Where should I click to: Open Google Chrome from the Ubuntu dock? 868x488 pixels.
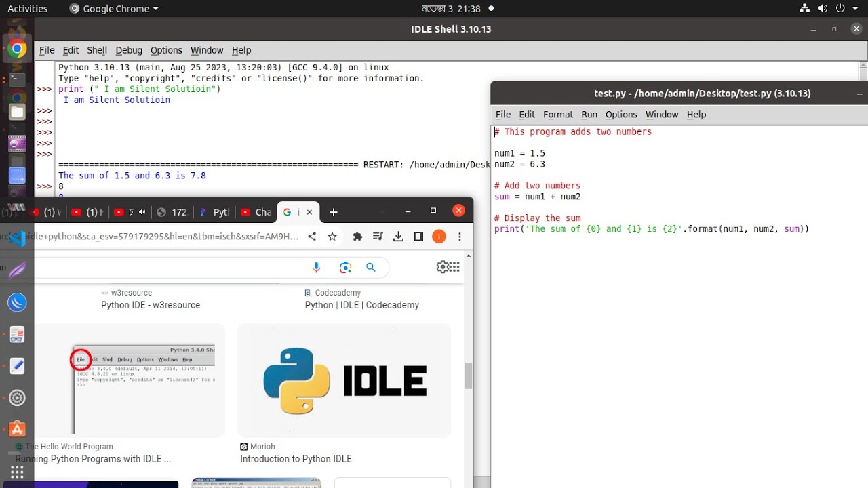[18, 49]
